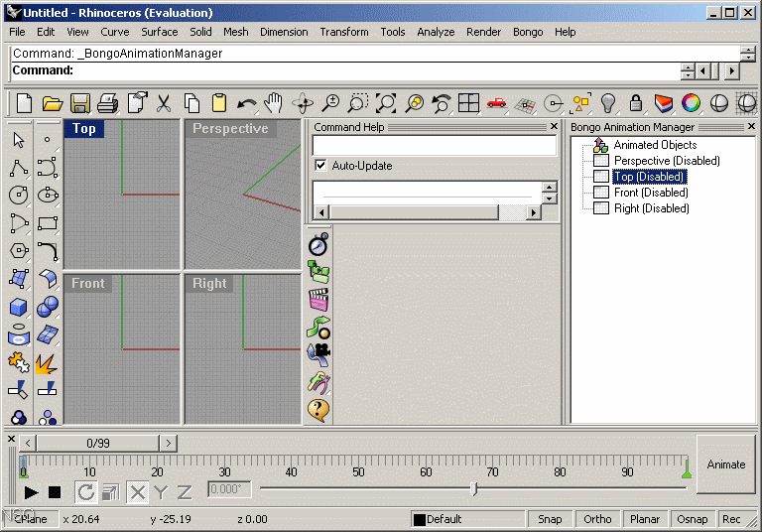Select Perspective (Disabled) in Animation Manager
This screenshot has height=532, width=762.
[667, 161]
